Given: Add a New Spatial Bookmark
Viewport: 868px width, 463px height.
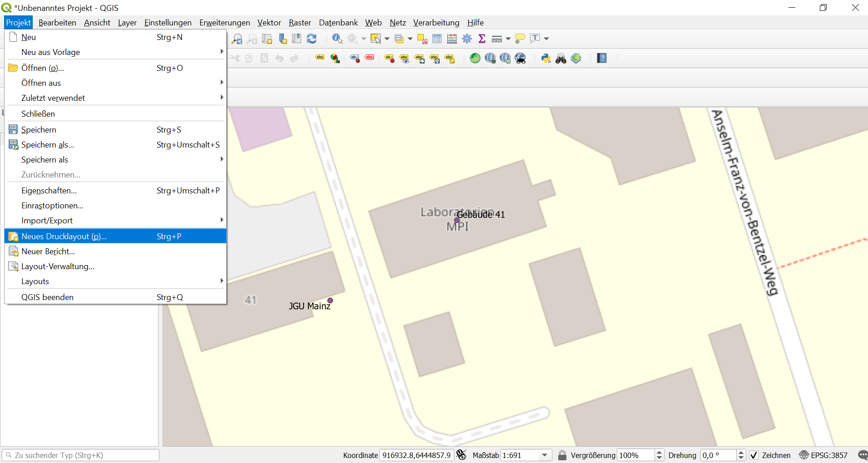Looking at the screenshot, I should click(283, 39).
